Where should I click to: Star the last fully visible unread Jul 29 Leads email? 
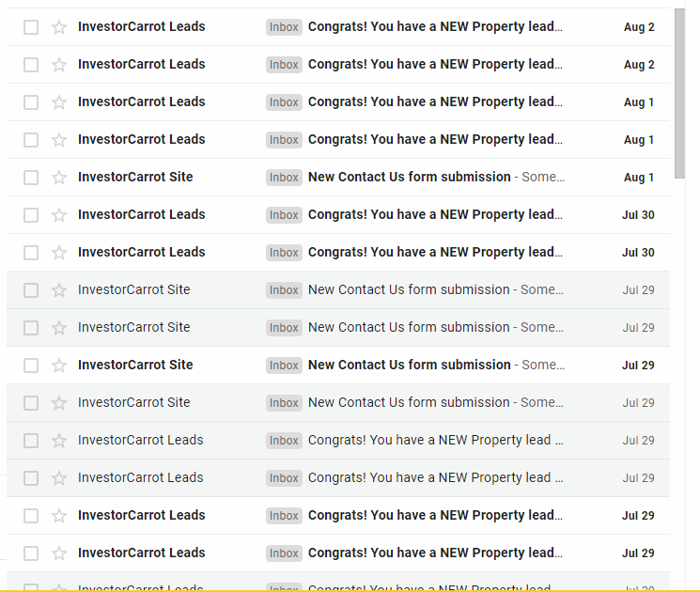pos(59,553)
